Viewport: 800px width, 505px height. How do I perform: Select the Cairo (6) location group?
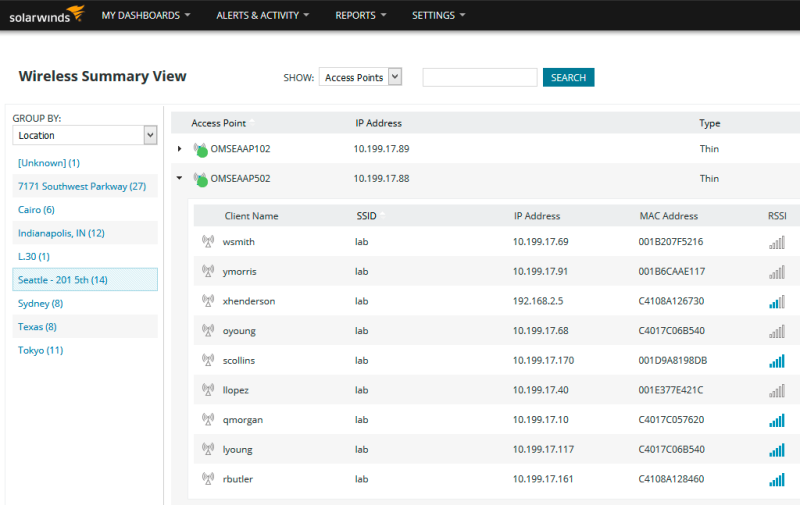36,210
